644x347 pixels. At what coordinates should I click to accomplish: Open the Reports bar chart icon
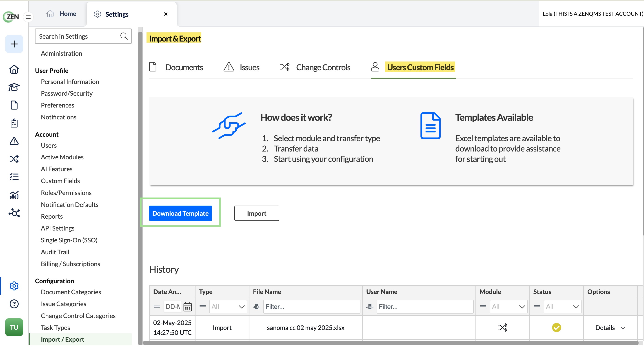pyautogui.click(x=14, y=195)
